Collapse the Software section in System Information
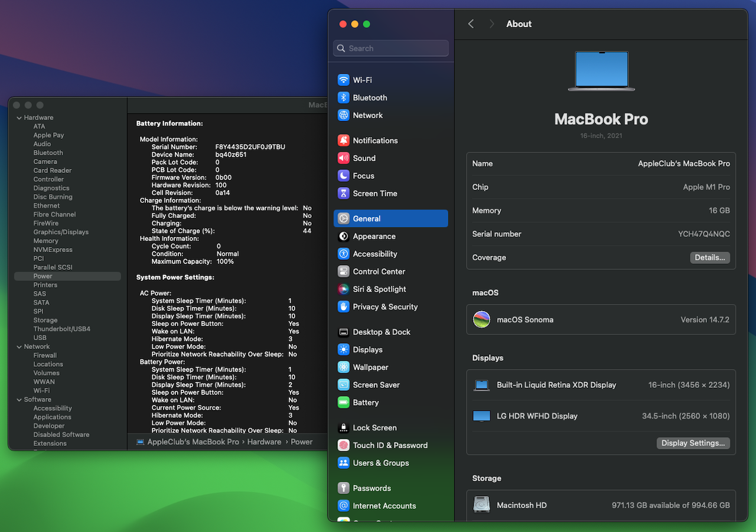Screen dimensions: 756x532 (x=18, y=400)
